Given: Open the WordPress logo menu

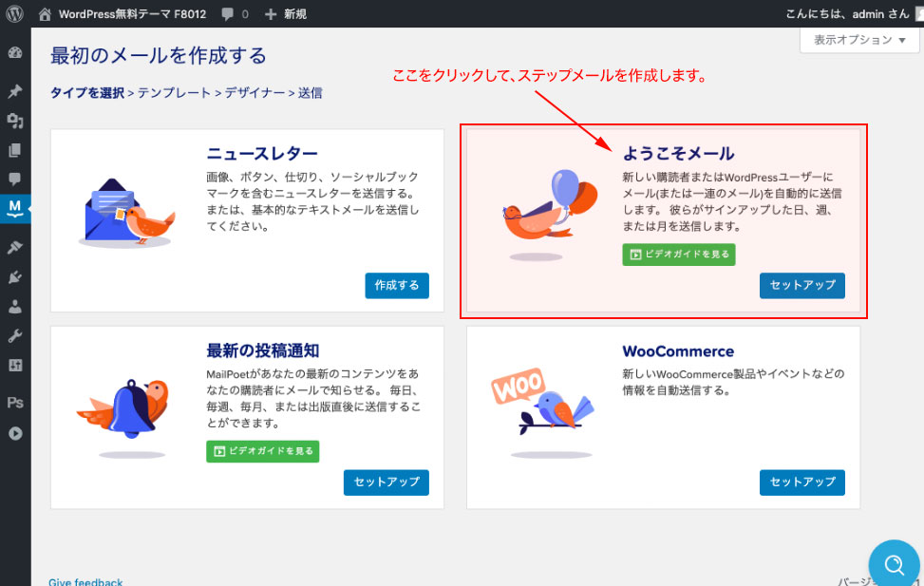Looking at the screenshot, I should [15, 13].
